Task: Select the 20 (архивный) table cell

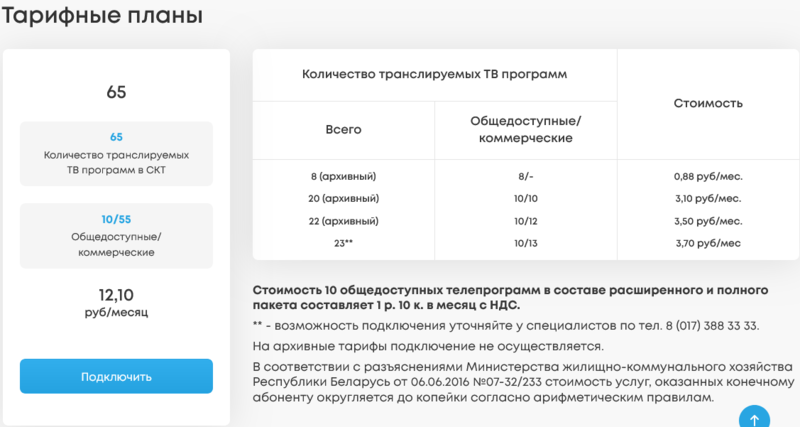Action: [343, 198]
